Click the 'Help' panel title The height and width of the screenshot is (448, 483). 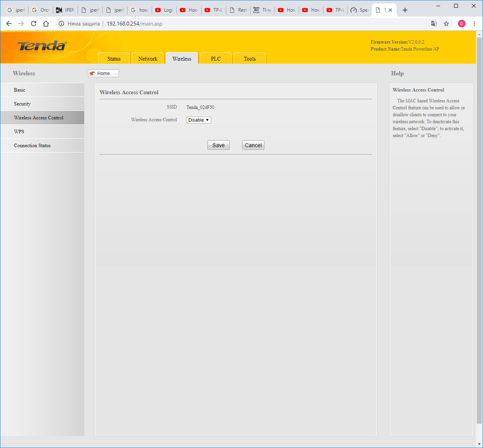(x=397, y=73)
